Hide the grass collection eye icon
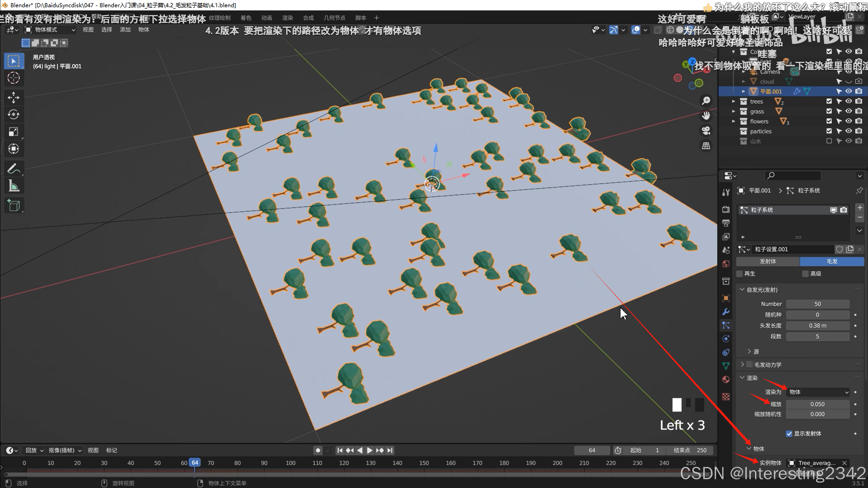The width and height of the screenshot is (868, 488). click(x=848, y=111)
